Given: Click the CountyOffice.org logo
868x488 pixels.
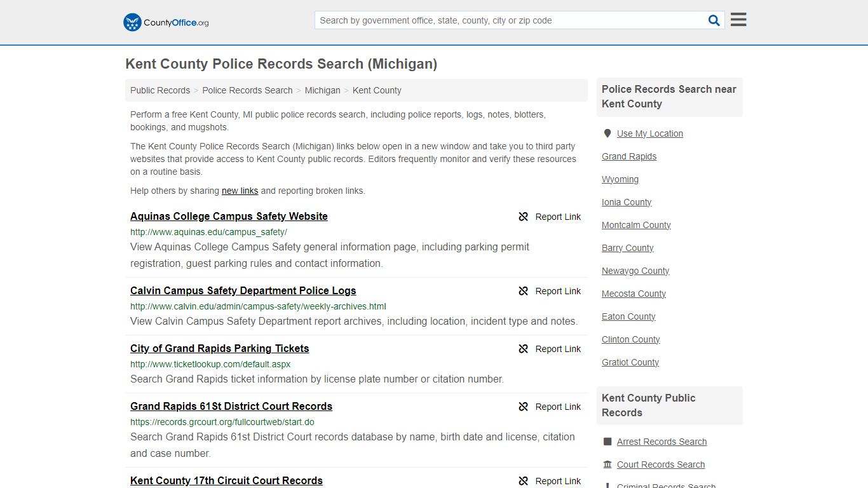Looking at the screenshot, I should pos(166,22).
